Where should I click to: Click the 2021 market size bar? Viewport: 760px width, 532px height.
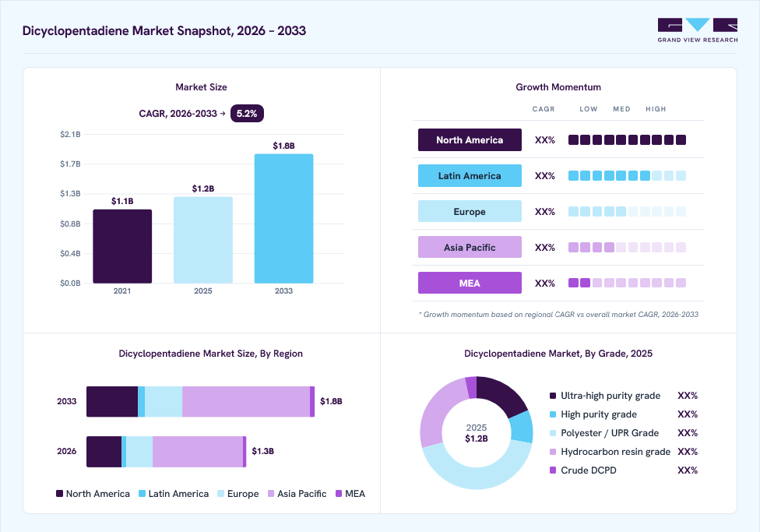click(x=122, y=246)
